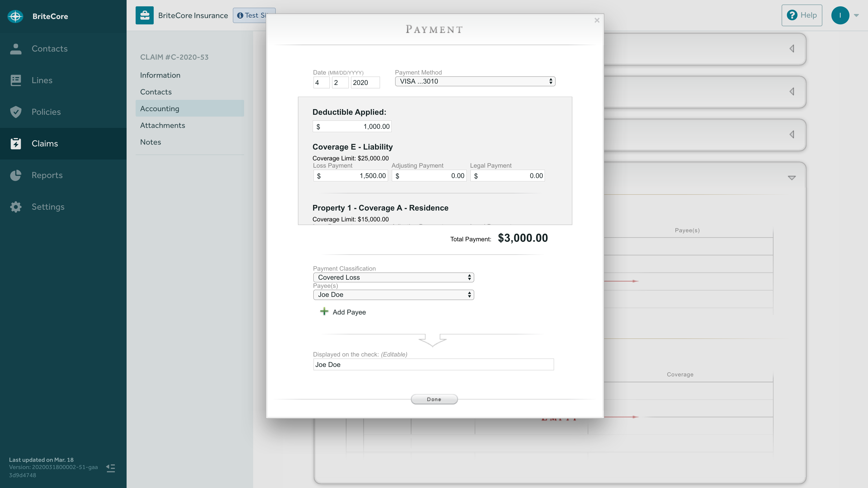Collapse the sidebar with the collapse icon
Image resolution: width=868 pixels, height=488 pixels.
(111, 468)
